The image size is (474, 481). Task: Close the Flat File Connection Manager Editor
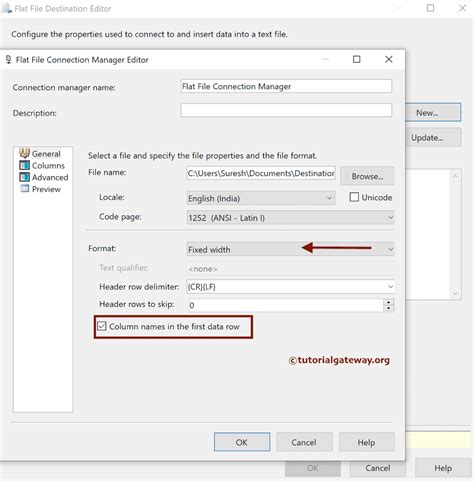tap(388, 59)
